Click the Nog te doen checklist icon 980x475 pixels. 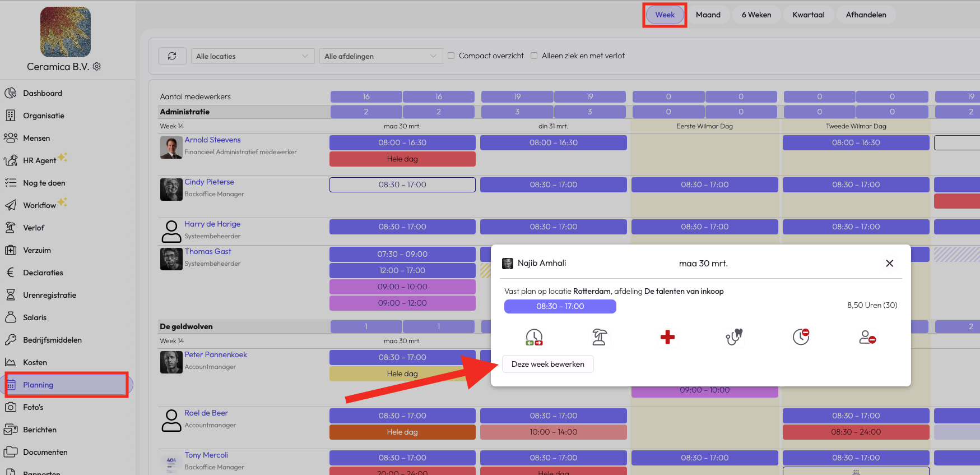(x=10, y=183)
